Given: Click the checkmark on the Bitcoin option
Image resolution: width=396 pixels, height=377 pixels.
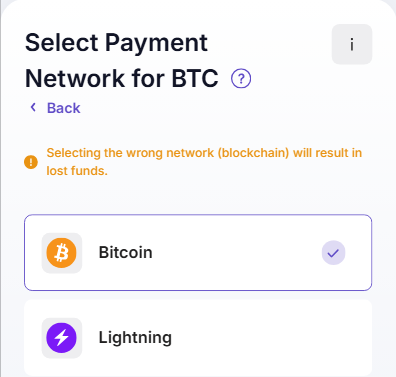Looking at the screenshot, I should click(333, 253).
